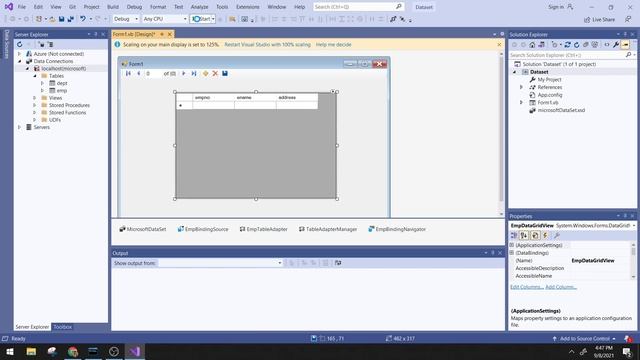Open the Extensions menu
Screen dimensions: 640x360
click(247, 7)
